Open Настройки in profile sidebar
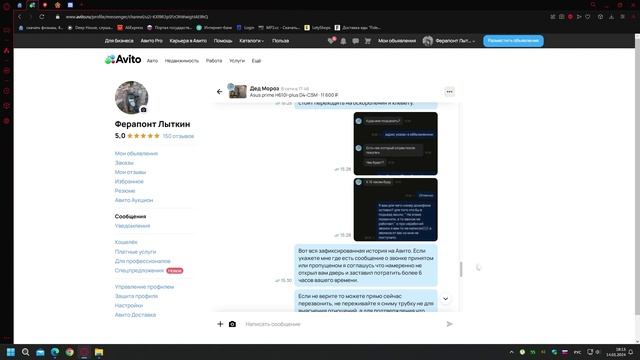 pos(129,306)
